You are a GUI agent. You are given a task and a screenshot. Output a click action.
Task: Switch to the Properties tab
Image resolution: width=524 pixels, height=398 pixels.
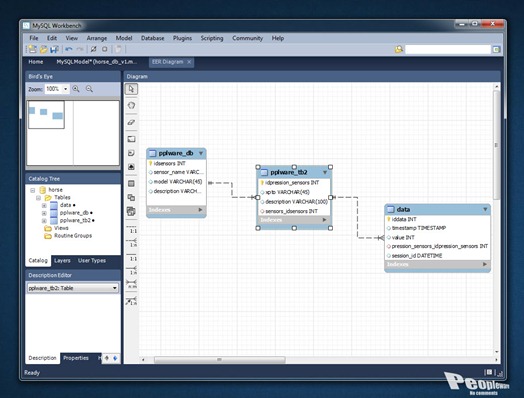[76, 358]
